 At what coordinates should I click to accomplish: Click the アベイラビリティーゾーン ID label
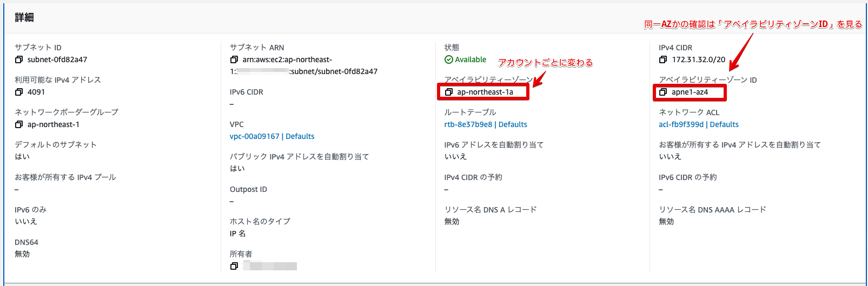(x=708, y=80)
